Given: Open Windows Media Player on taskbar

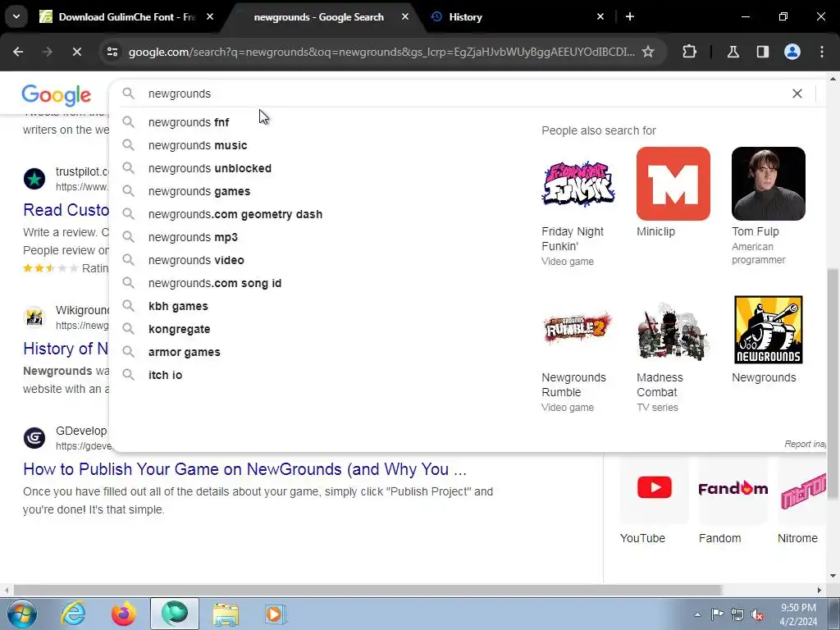Looking at the screenshot, I should tap(276, 614).
